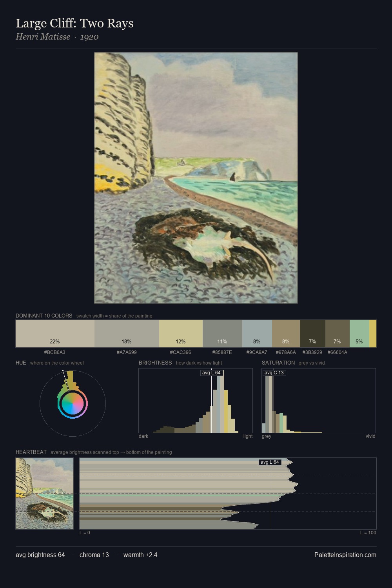Click the 'dark' axis label
Viewport: 392px width, 588px height.
(x=143, y=436)
